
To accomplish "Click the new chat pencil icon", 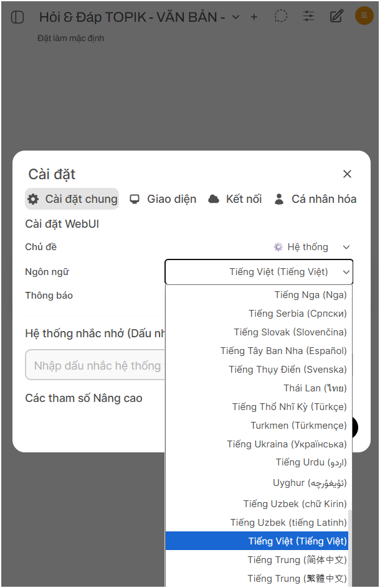I will coord(336,16).
